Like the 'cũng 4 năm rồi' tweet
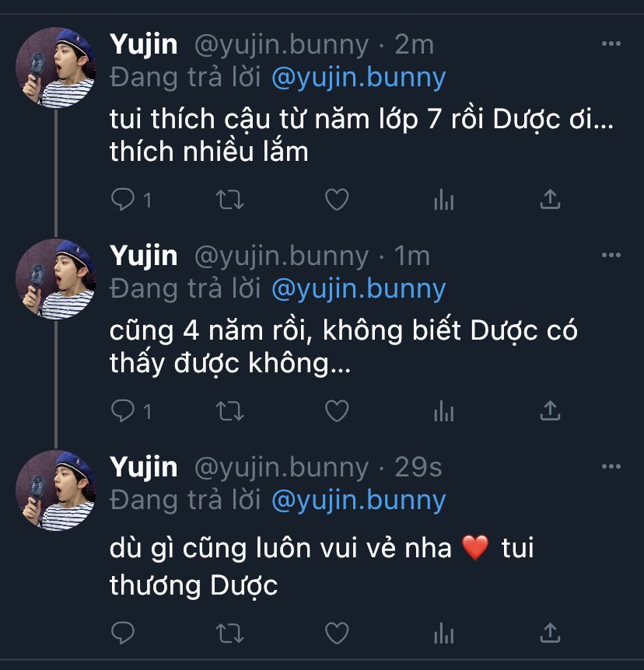The height and width of the screenshot is (670, 644). (x=337, y=411)
